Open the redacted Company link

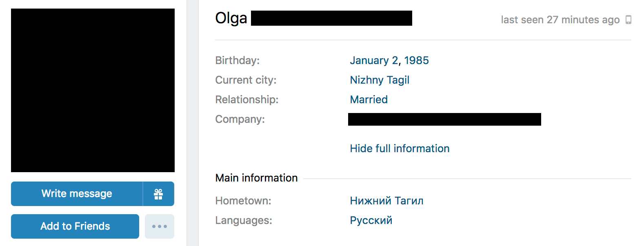[x=444, y=119]
